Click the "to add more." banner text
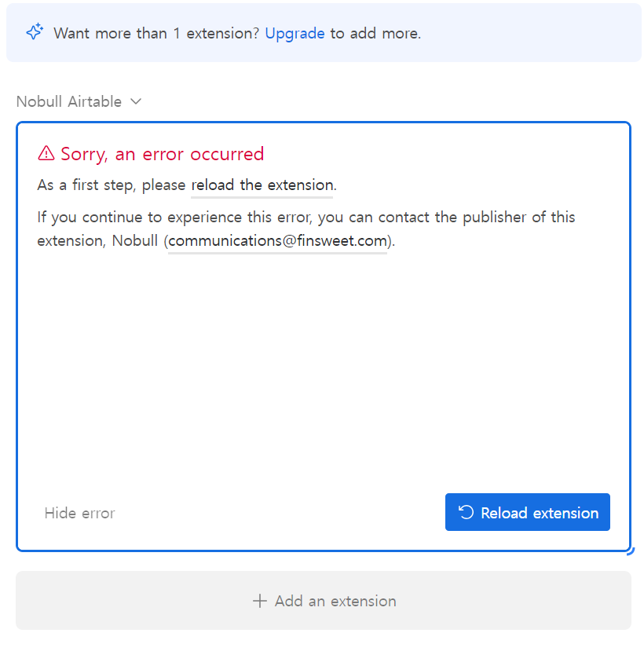Viewport: 644px width, 655px height. (375, 34)
